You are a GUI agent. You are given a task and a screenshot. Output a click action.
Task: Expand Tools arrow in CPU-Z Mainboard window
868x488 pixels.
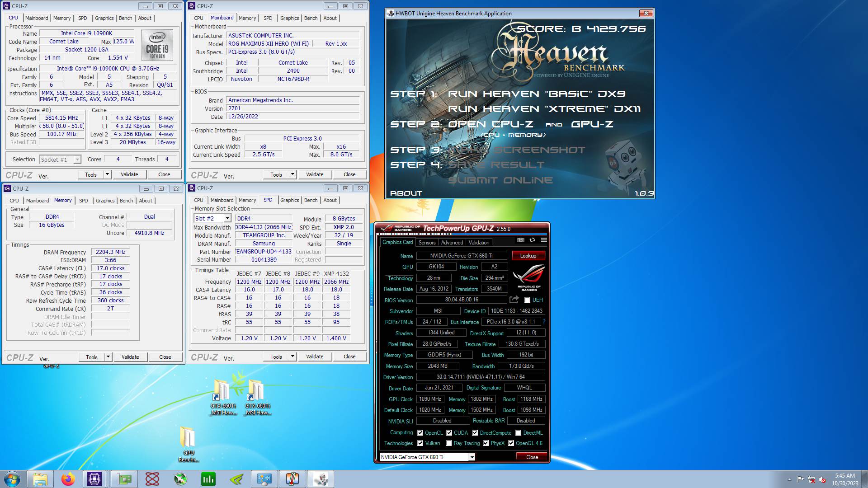click(x=292, y=174)
